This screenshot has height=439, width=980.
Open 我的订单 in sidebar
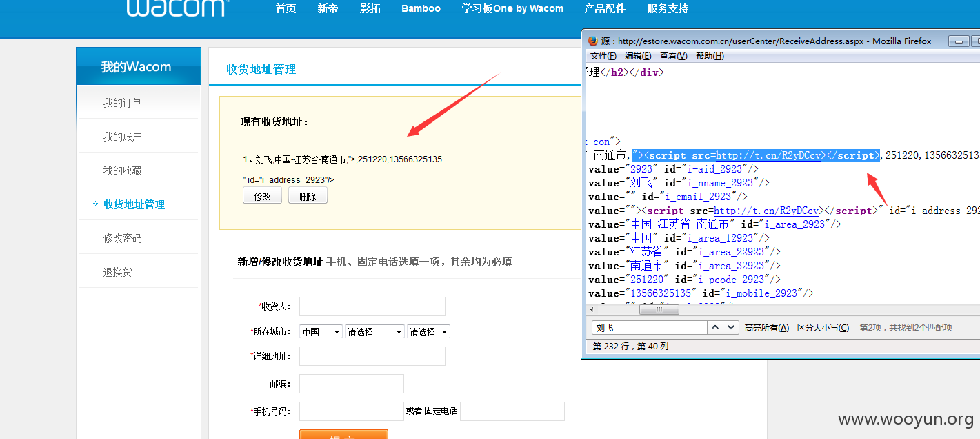tap(122, 103)
